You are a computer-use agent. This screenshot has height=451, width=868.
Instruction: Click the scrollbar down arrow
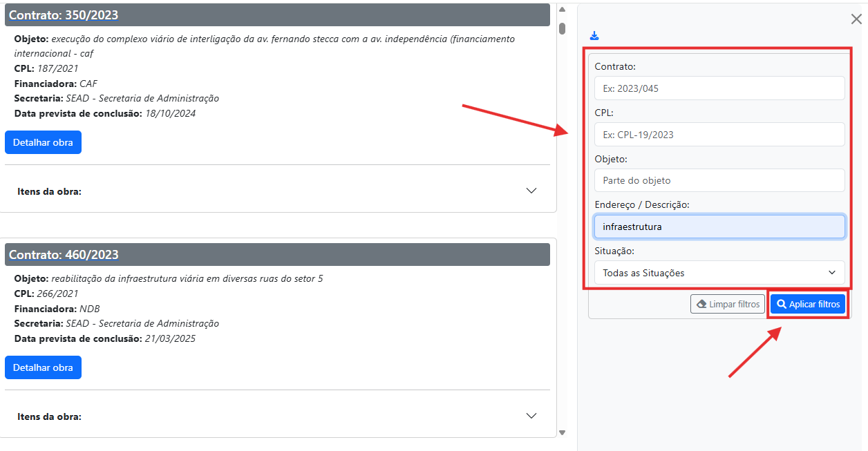point(563,432)
